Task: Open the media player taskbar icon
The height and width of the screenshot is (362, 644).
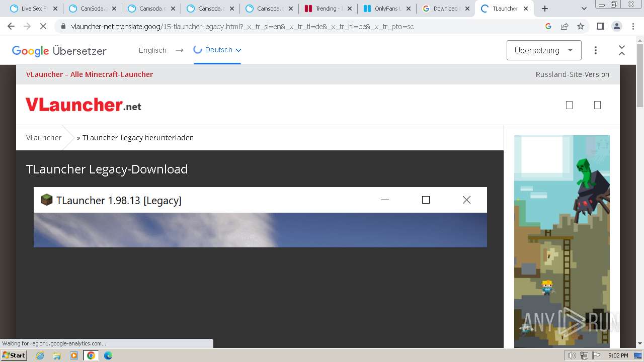Action: [x=74, y=355]
